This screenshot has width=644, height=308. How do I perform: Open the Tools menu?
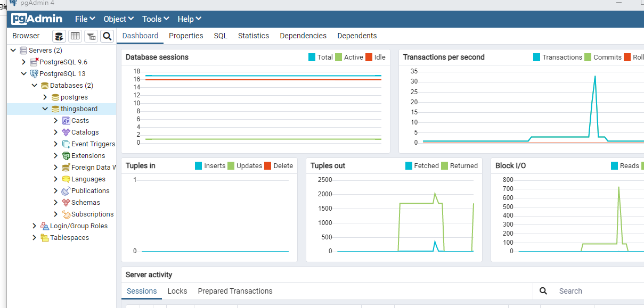(156, 19)
